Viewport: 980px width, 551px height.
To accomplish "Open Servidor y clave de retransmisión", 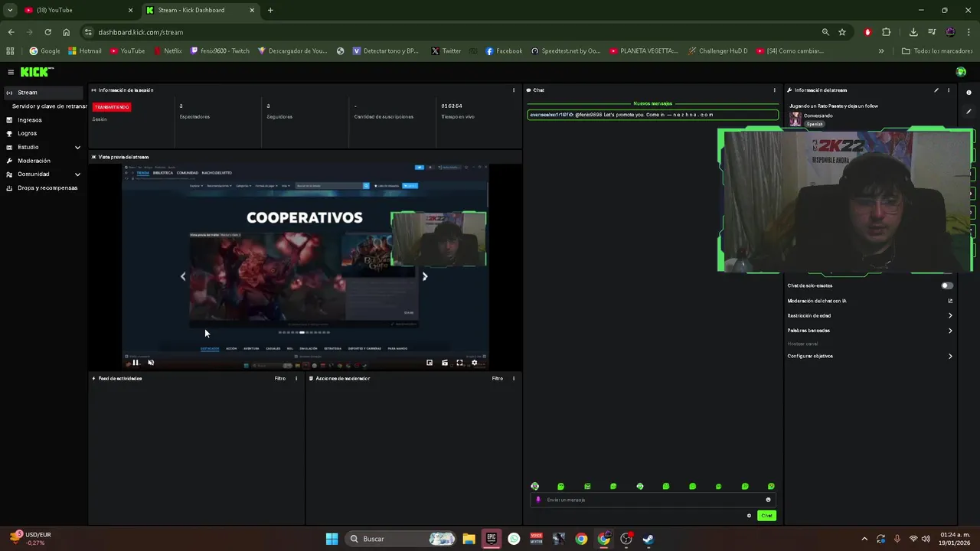I will 49,106.
